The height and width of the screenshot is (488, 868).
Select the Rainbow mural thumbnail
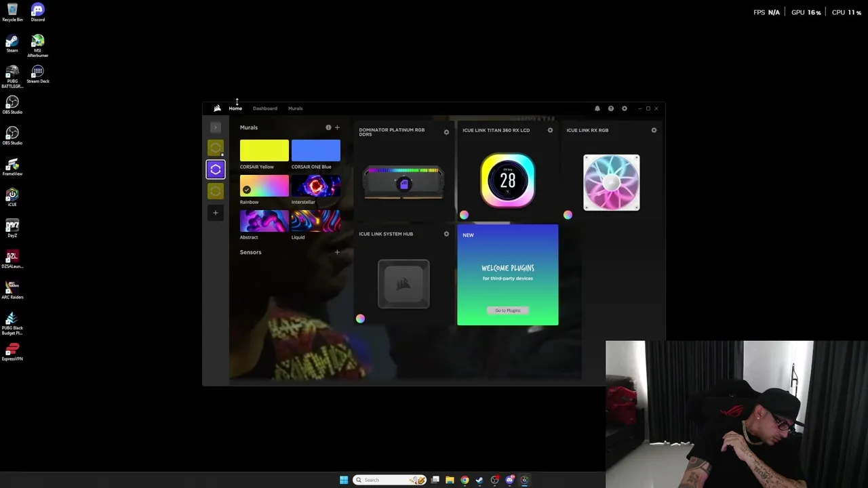pos(264,186)
